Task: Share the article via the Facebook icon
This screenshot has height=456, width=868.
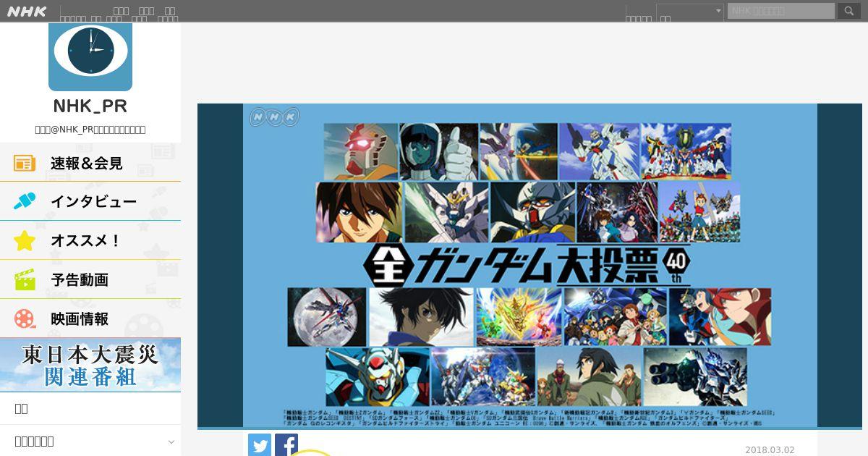Action: coord(286,445)
